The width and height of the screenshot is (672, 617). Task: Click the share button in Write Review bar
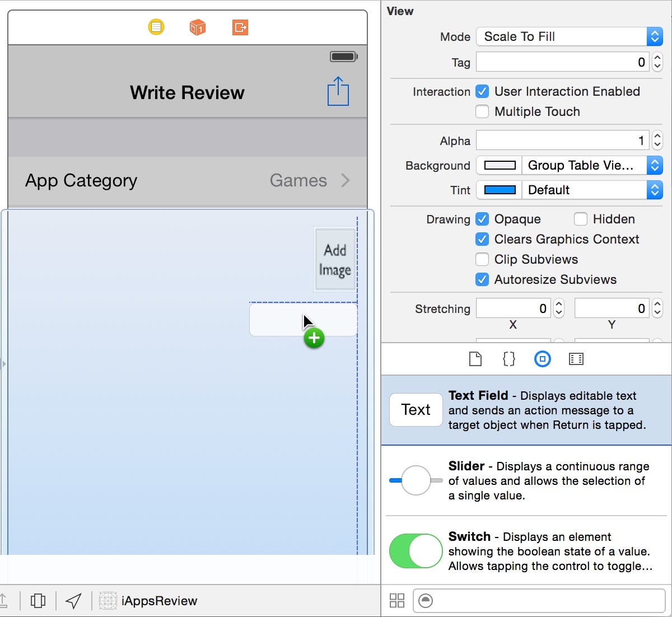pos(338,91)
